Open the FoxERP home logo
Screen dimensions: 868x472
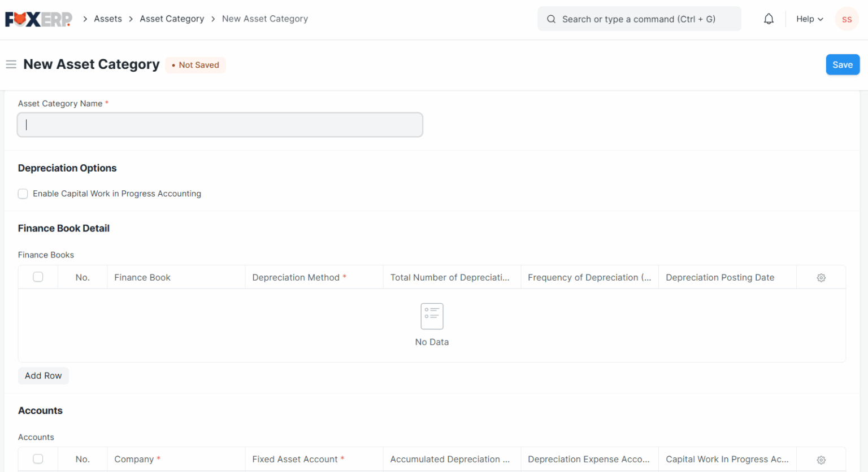pyautogui.click(x=38, y=18)
